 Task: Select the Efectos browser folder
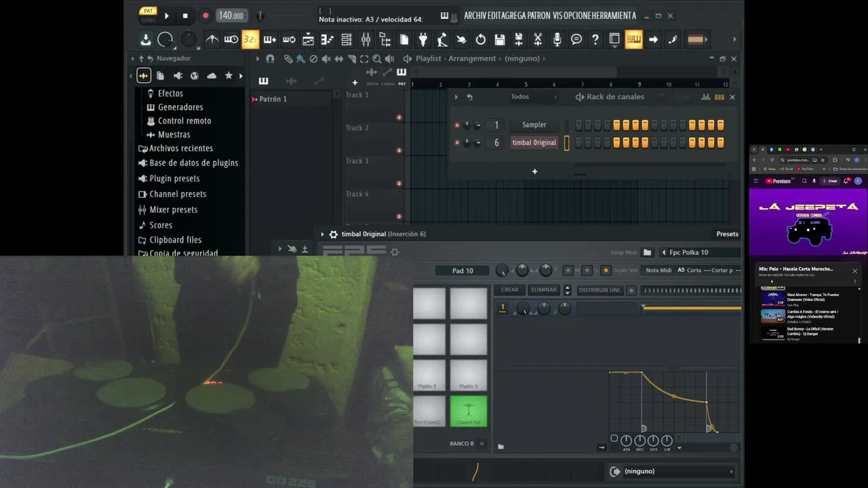170,94
